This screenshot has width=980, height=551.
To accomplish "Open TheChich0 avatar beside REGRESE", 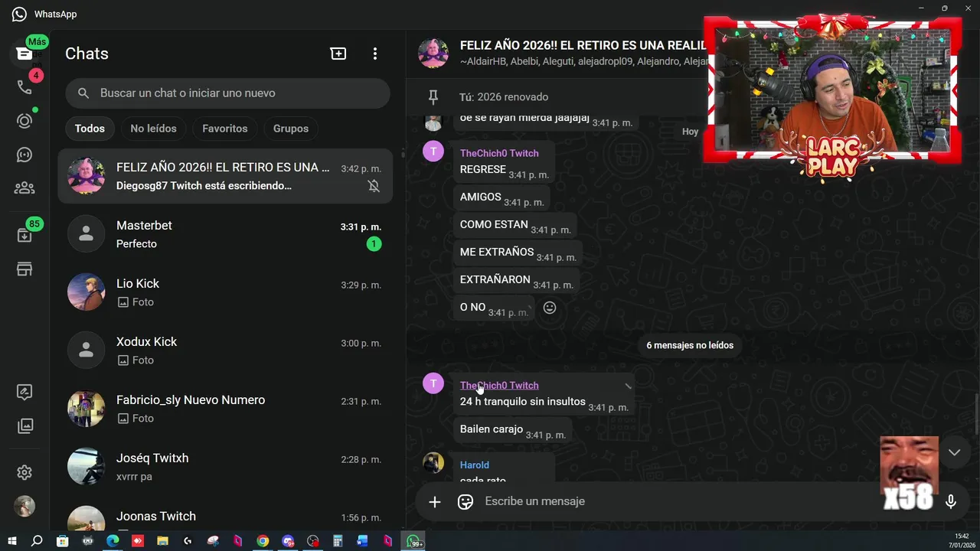I will click(433, 151).
